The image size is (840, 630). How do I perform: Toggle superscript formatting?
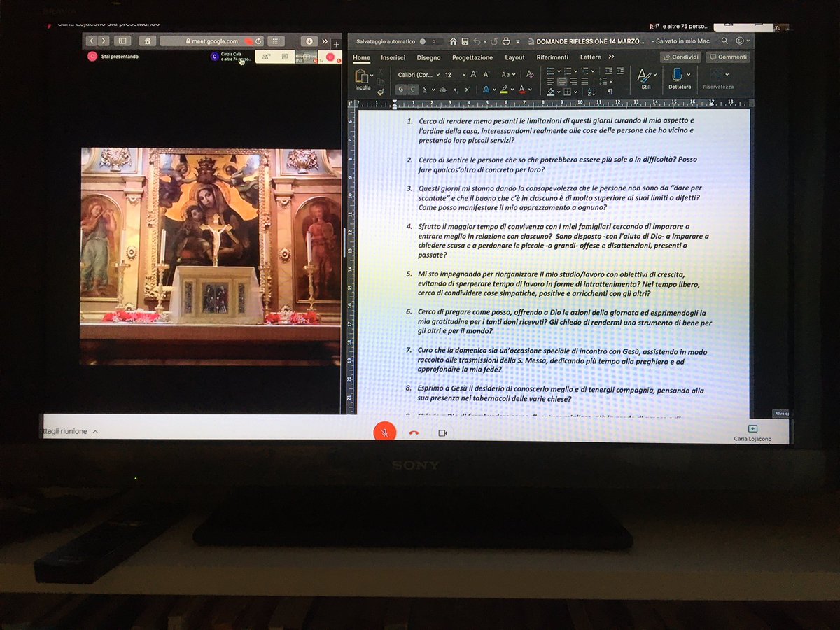467,90
